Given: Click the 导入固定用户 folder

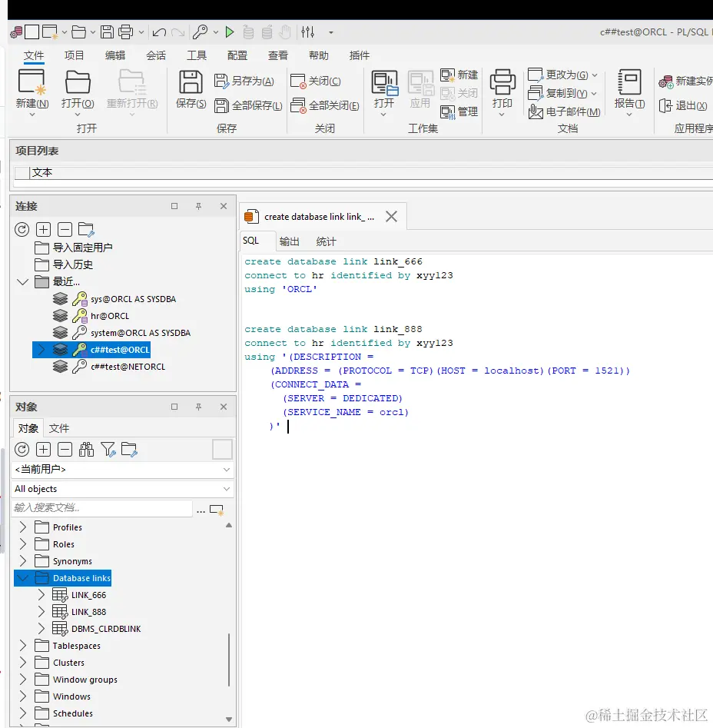Looking at the screenshot, I should pos(82,248).
